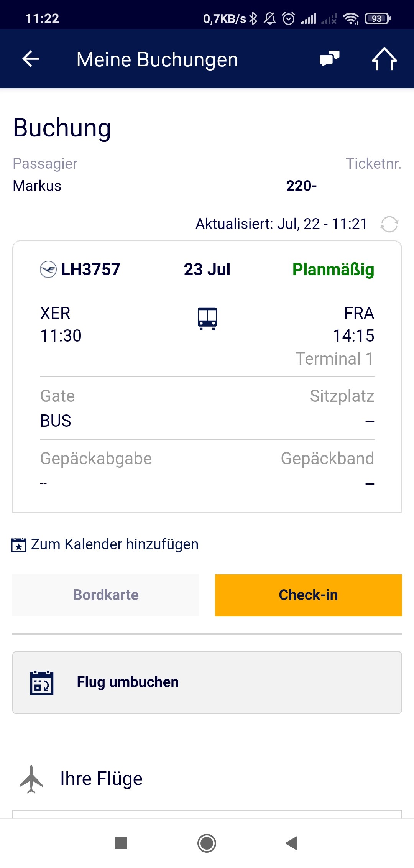Tap the Planmäßig status label
The width and height of the screenshot is (414, 868).
[x=333, y=270]
